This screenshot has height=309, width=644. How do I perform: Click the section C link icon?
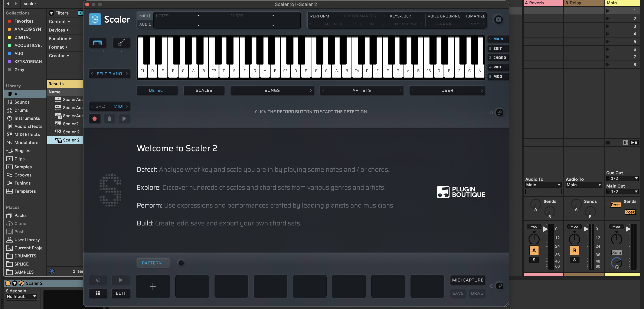(x=500, y=286)
